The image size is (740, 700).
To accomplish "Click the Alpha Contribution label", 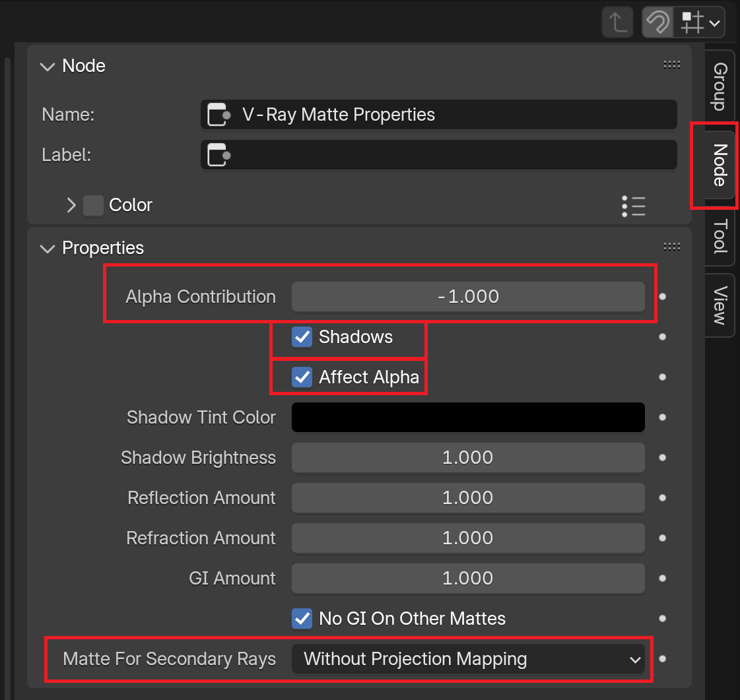I will click(201, 297).
